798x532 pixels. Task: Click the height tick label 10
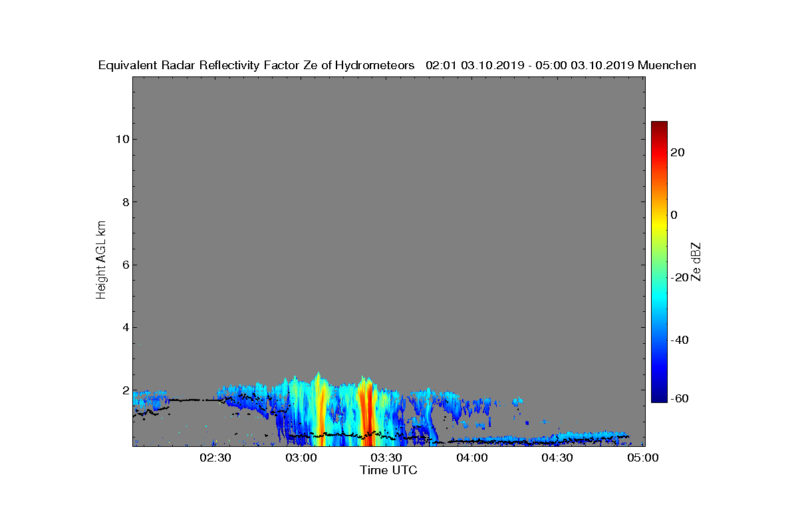pos(122,139)
